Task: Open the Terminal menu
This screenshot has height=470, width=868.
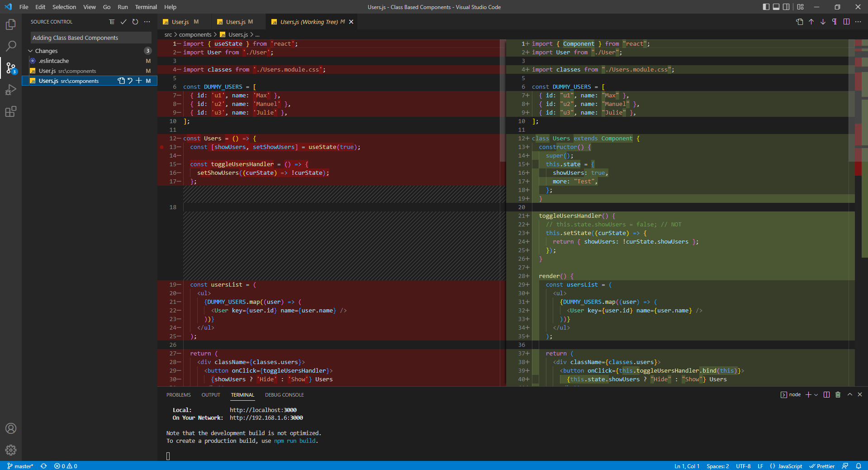Action: click(x=146, y=7)
